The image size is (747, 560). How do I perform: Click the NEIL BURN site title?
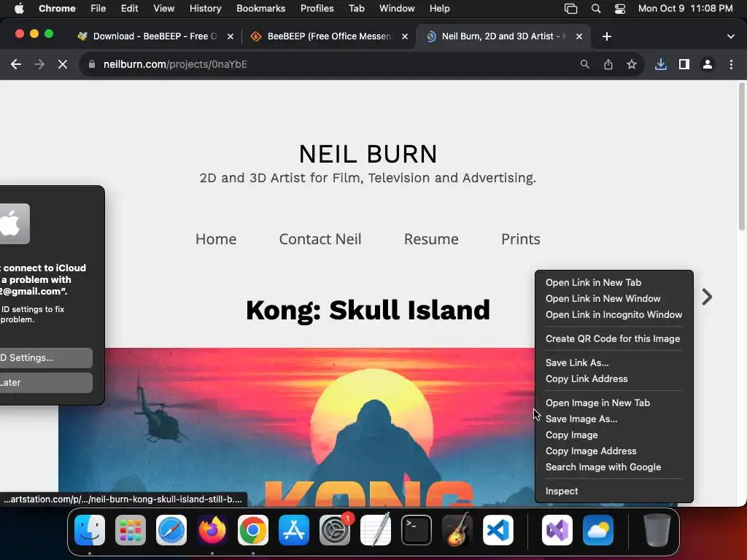coord(368,154)
